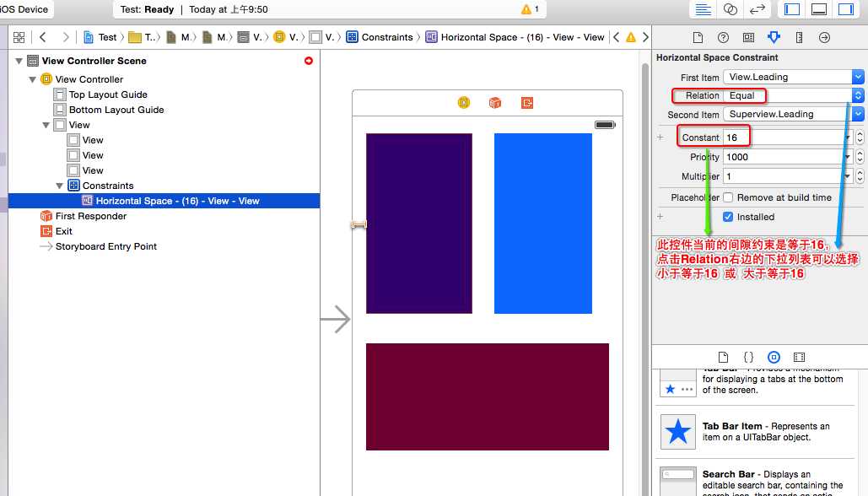Go back in jump bar history
Image resolution: width=868 pixels, height=496 pixels.
[x=43, y=37]
